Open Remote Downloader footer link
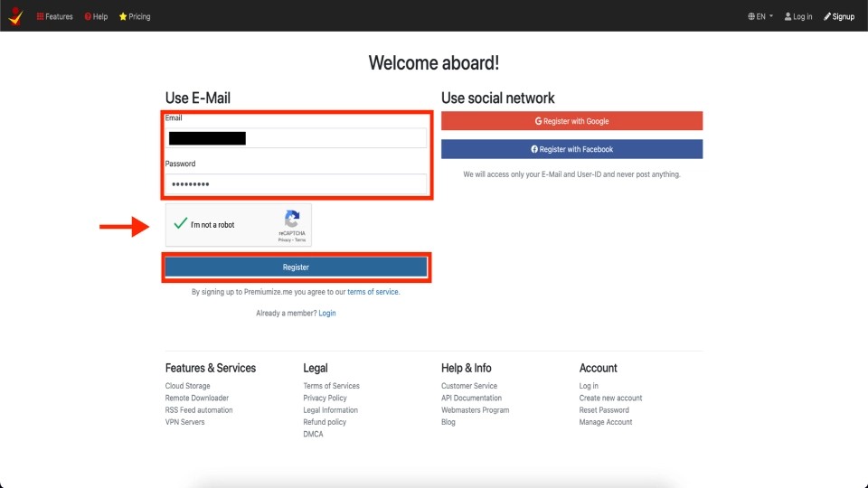 (x=196, y=398)
